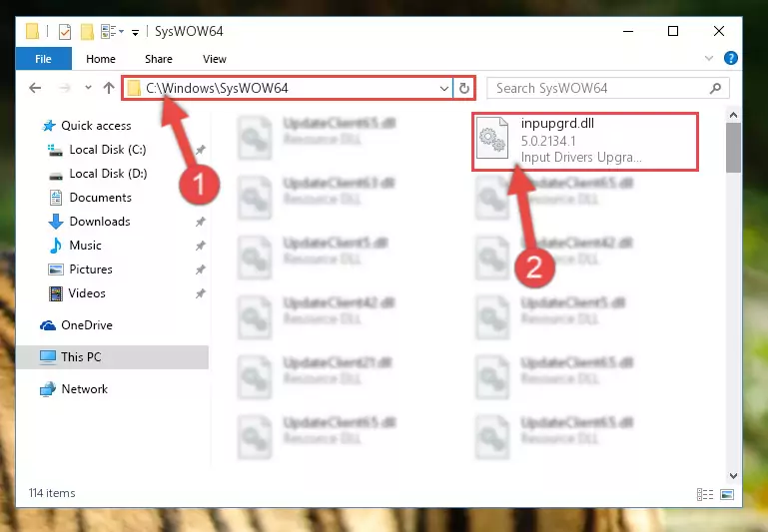Click the scrollbar down arrow
768x532 pixels.
pyautogui.click(x=733, y=476)
